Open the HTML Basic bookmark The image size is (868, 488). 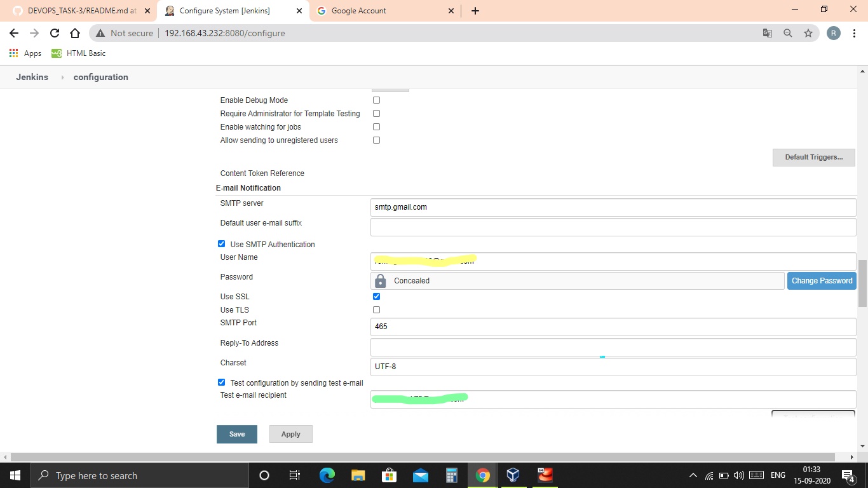click(x=79, y=53)
